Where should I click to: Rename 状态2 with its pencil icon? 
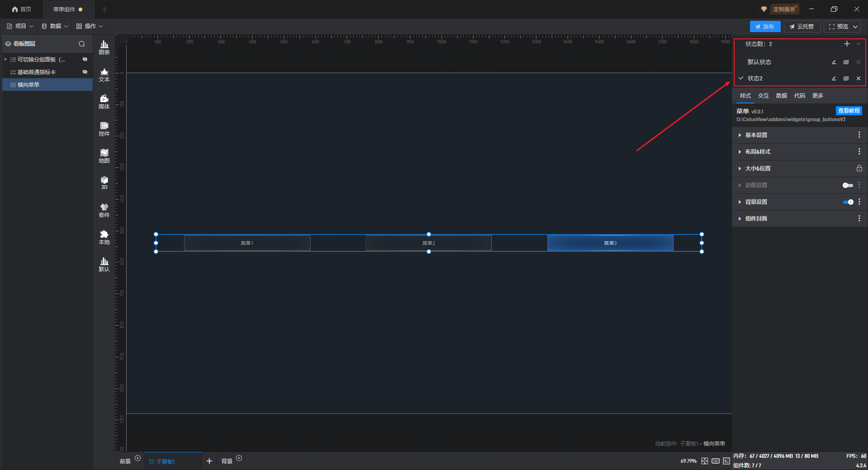tap(834, 79)
